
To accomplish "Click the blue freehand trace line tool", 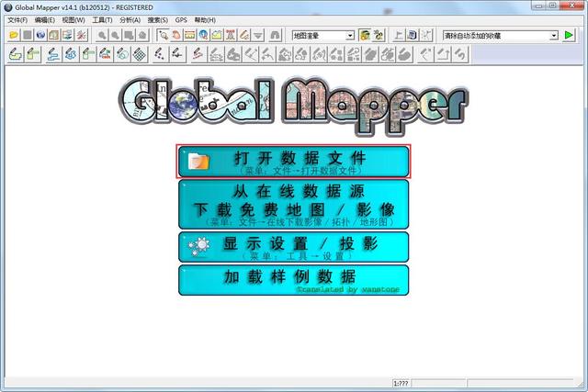I will click(x=71, y=54).
